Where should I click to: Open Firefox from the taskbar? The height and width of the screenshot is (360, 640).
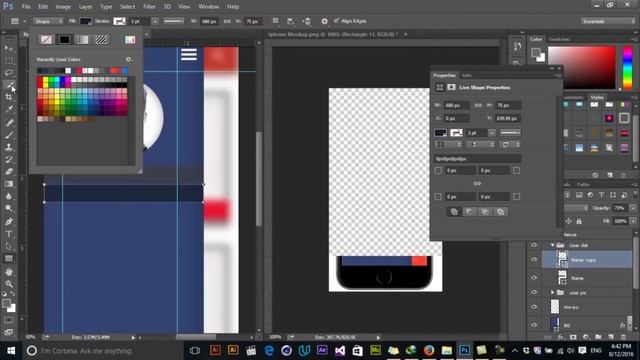[429, 351]
